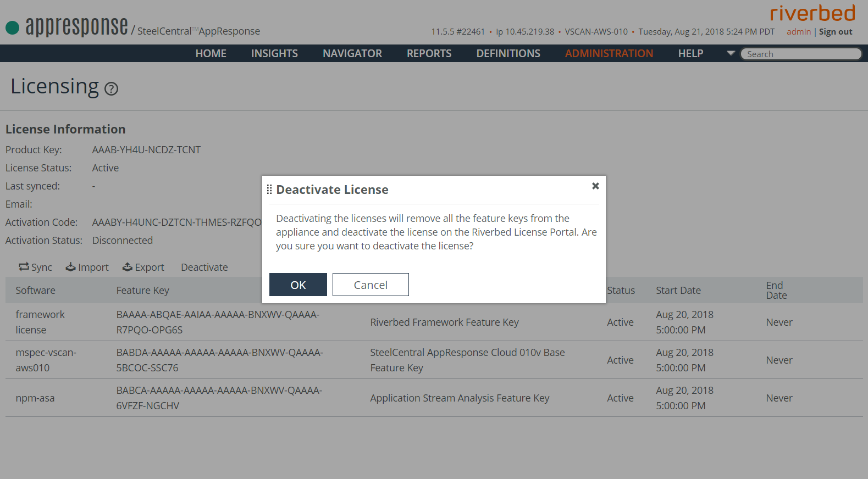Click into the Search field
868x479 pixels.
tap(801, 54)
